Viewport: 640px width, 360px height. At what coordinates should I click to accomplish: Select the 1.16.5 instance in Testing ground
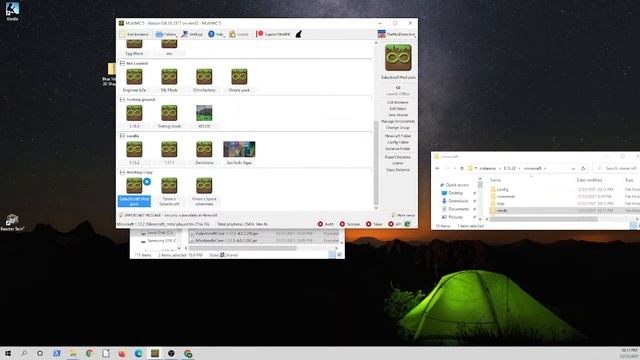point(134,117)
